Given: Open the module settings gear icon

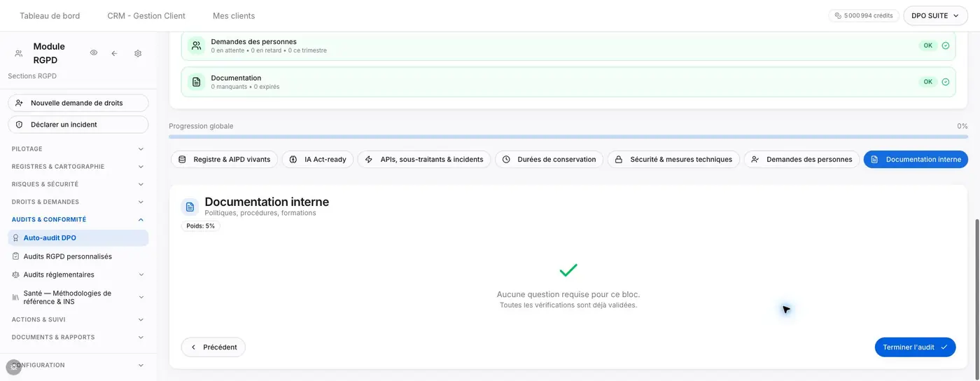Looking at the screenshot, I should click(x=138, y=53).
